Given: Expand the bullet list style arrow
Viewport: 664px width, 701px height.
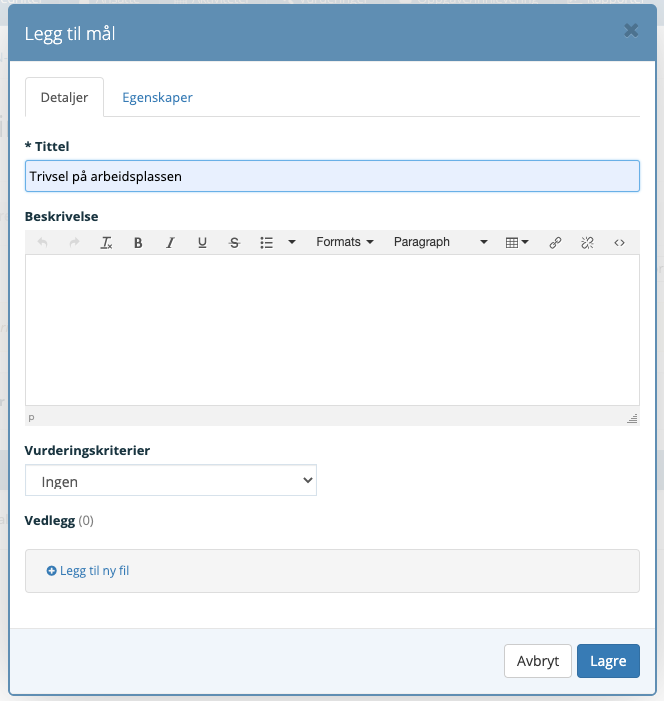Looking at the screenshot, I should click(292, 242).
